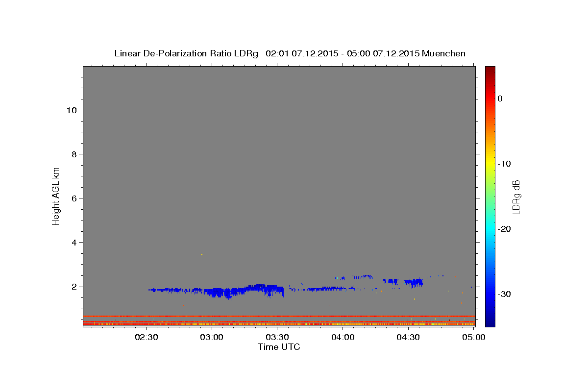Screen dimensions: 588x392
Task: Click the height axis label 8
Action: click(x=73, y=154)
